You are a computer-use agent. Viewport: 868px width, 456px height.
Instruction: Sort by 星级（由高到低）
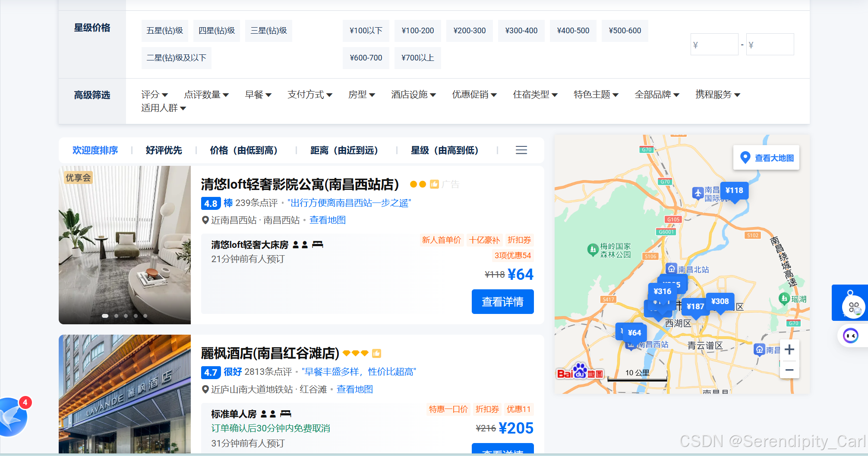point(447,150)
